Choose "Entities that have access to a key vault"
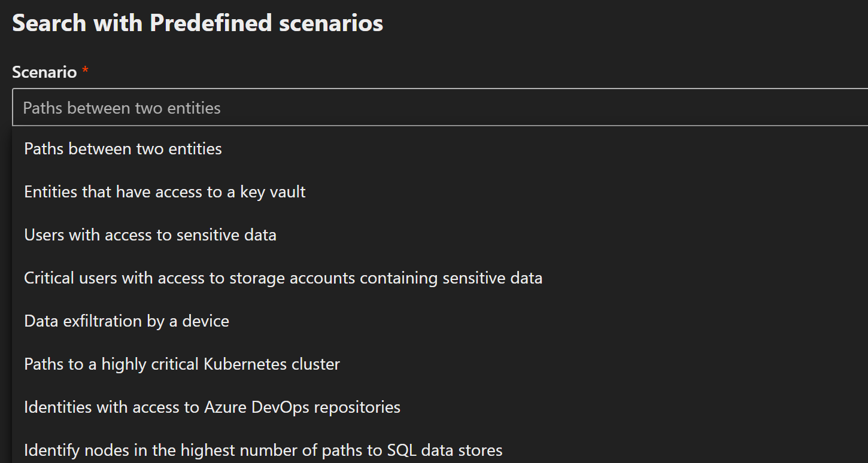868x463 pixels. tap(165, 191)
